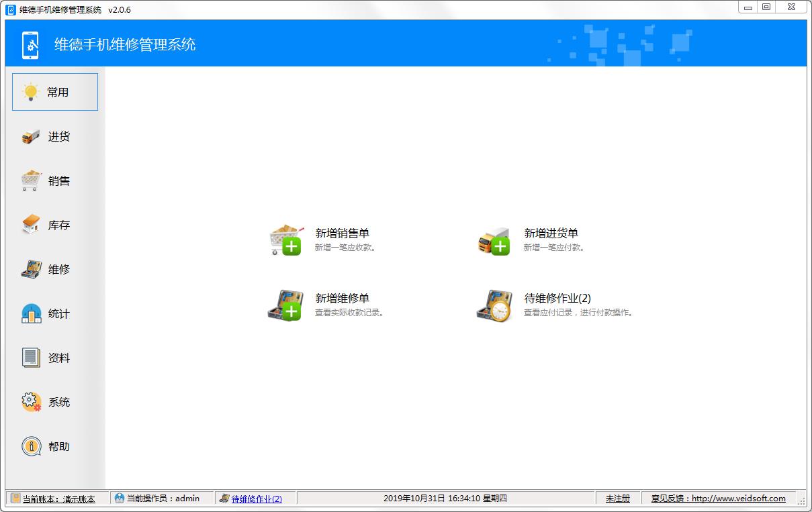Screen dimensions: 812x512
Task: Select the 资料 label in sidebar
Action: pyautogui.click(x=59, y=358)
